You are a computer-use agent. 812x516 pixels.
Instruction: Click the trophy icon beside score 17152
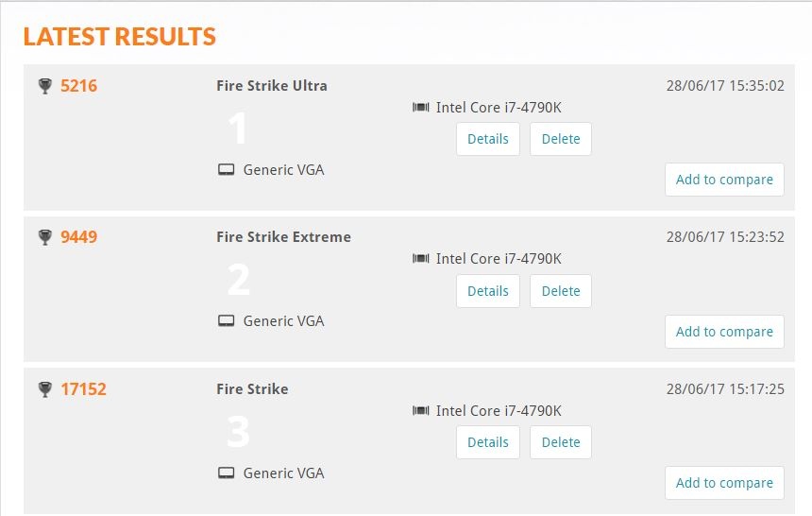tap(44, 389)
